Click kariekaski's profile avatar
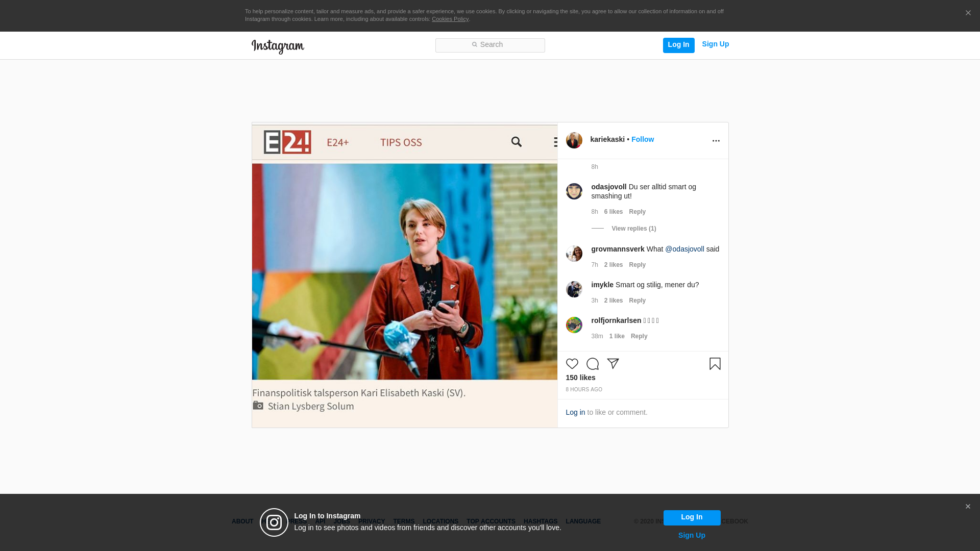The width and height of the screenshot is (980, 551). (x=574, y=140)
